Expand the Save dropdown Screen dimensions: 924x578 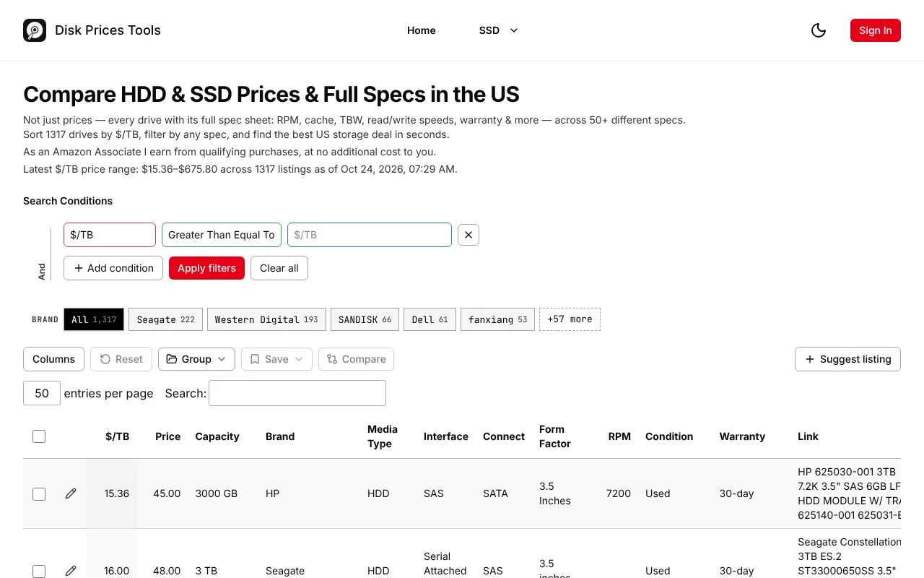[276, 359]
